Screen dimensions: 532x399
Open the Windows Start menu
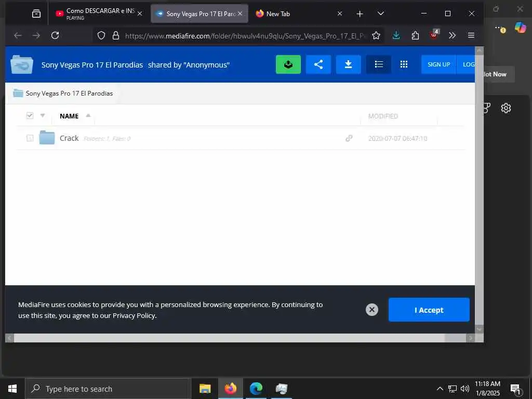(12, 389)
